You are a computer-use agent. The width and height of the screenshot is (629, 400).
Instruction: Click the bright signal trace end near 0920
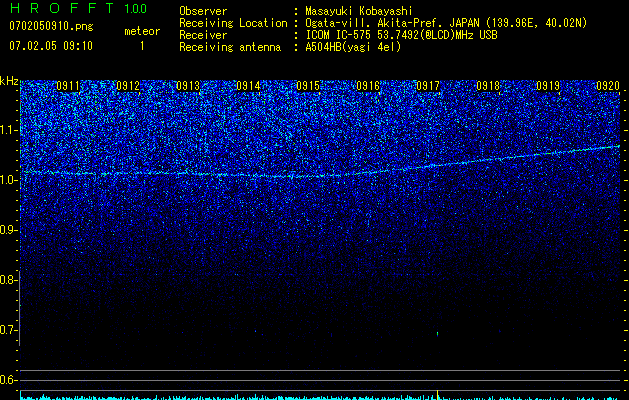pos(616,146)
